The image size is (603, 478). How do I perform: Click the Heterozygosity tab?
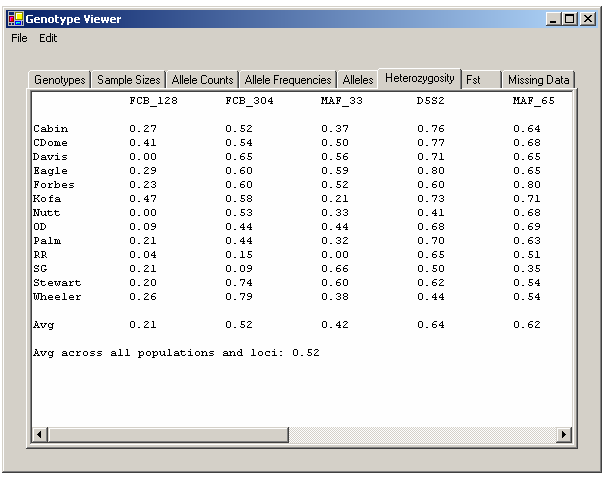pyautogui.click(x=419, y=78)
